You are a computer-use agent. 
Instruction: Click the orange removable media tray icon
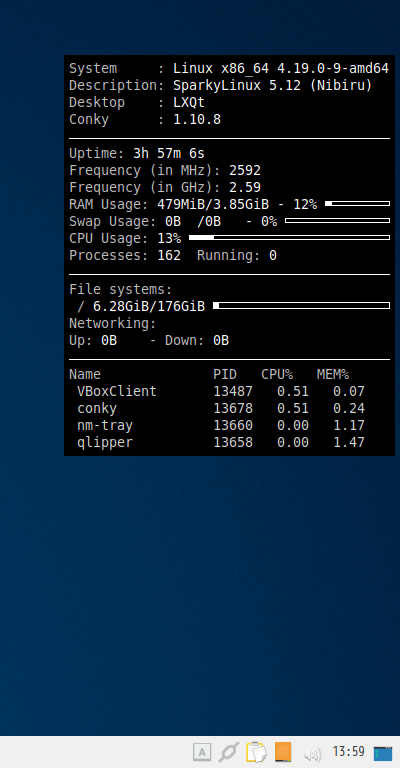[x=283, y=752]
